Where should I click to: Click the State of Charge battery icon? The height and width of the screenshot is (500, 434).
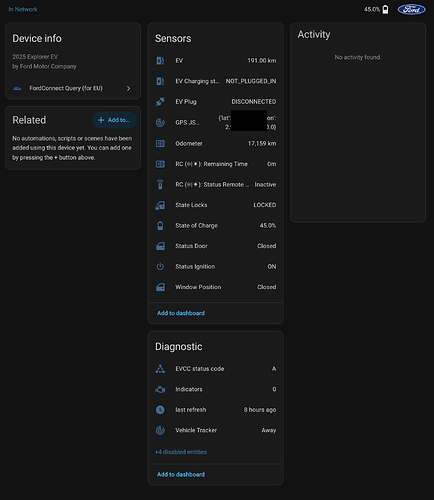pos(160,226)
